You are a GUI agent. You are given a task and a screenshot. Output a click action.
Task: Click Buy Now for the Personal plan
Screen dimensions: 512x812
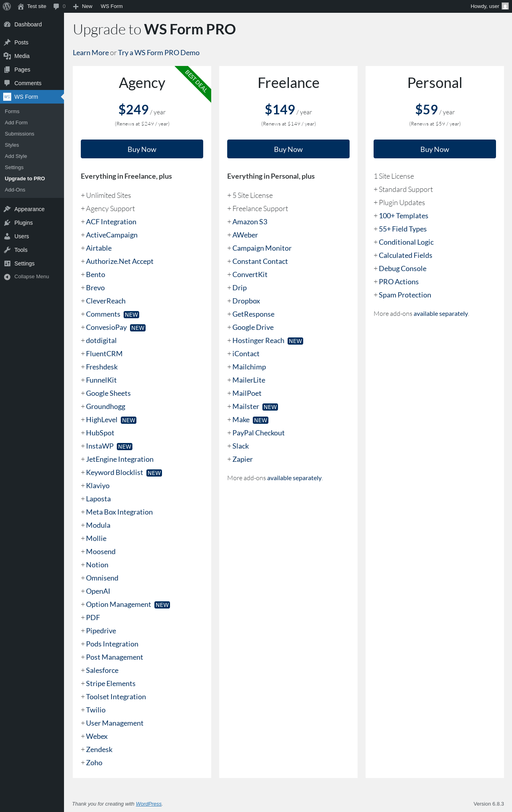434,149
